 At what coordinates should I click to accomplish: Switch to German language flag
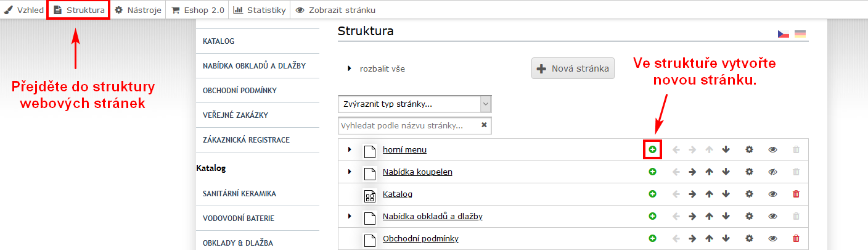800,34
